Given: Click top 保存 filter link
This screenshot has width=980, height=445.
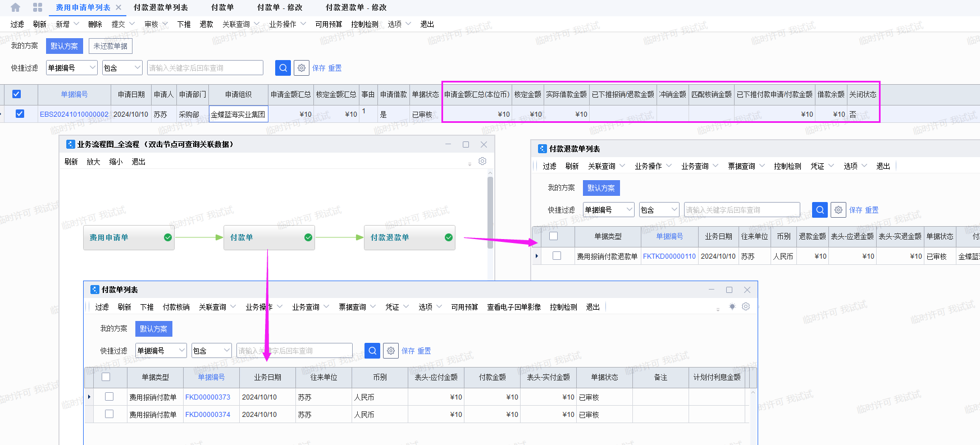Looking at the screenshot, I should click(x=319, y=68).
